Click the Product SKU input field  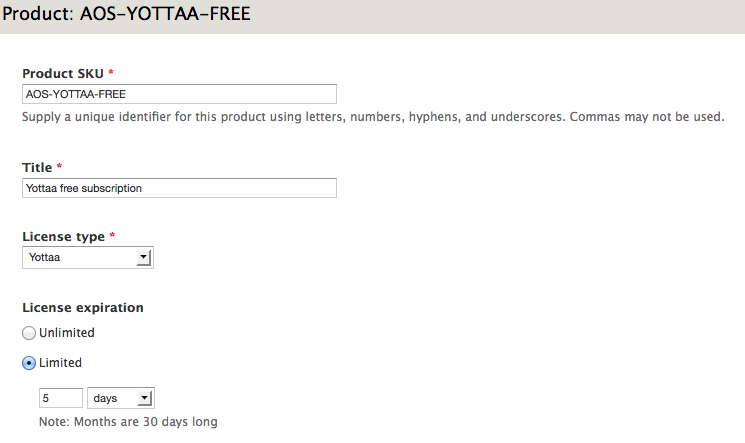[179, 94]
